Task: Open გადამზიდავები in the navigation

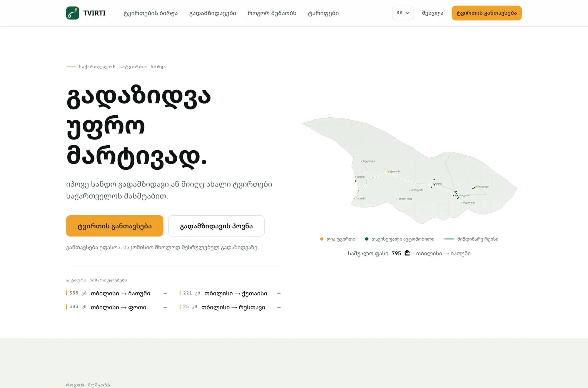Action: 213,13
